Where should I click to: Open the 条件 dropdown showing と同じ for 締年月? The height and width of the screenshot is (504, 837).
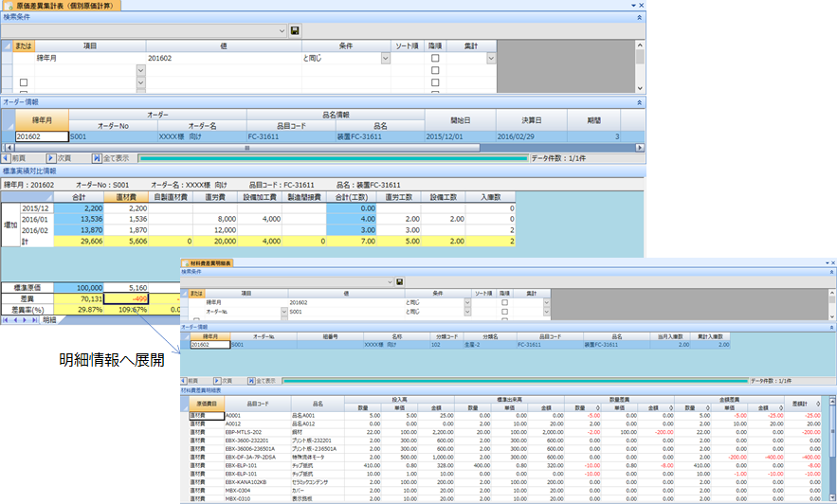pyautogui.click(x=386, y=58)
